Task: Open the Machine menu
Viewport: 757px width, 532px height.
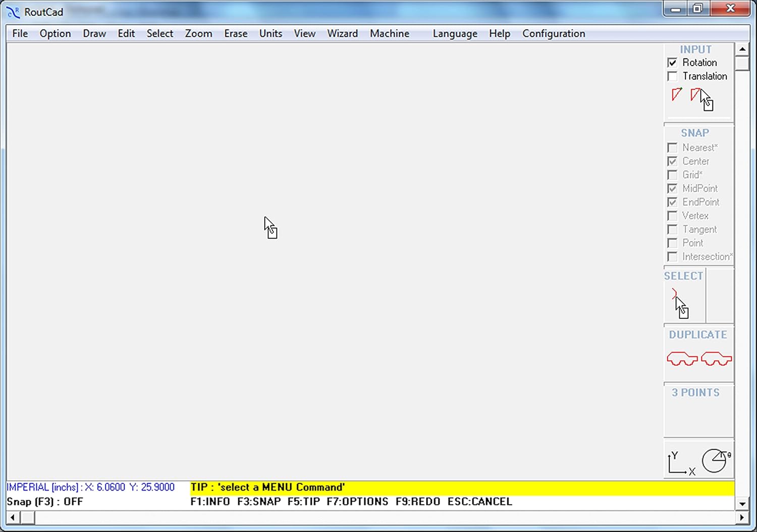Action: pos(390,33)
